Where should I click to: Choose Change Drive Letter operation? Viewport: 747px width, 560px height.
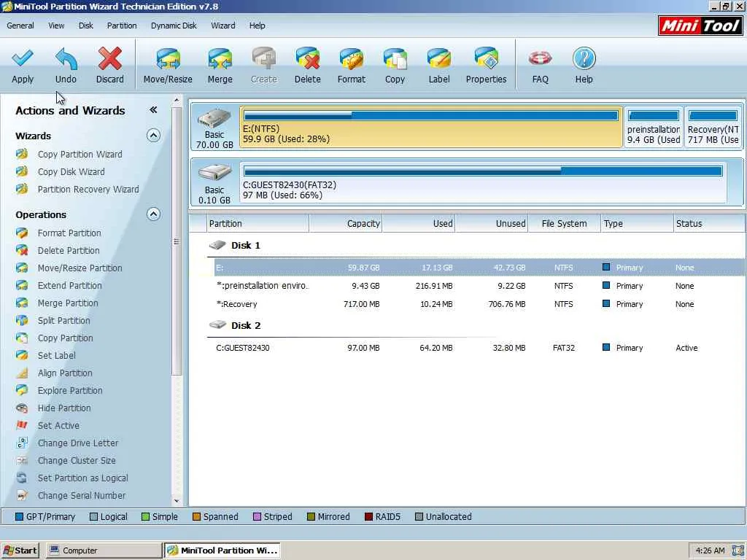77,443
